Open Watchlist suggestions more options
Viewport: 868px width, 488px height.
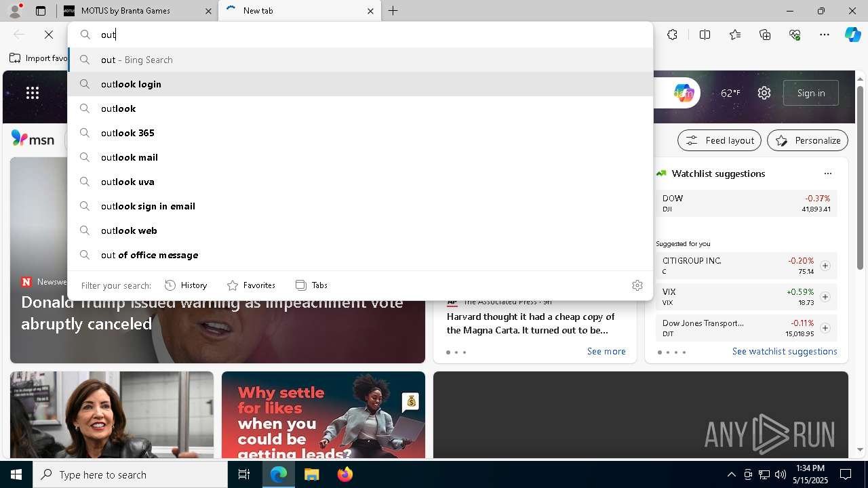tap(827, 174)
